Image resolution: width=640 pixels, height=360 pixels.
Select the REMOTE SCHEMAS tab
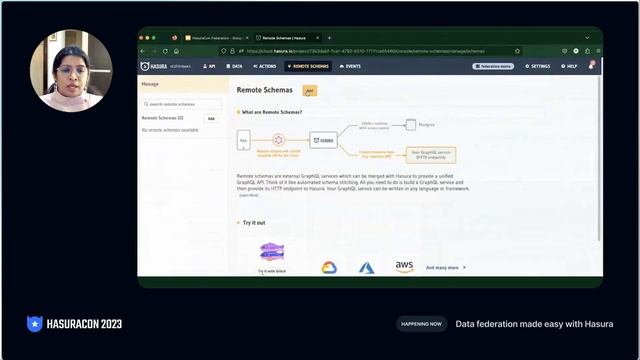(308, 66)
